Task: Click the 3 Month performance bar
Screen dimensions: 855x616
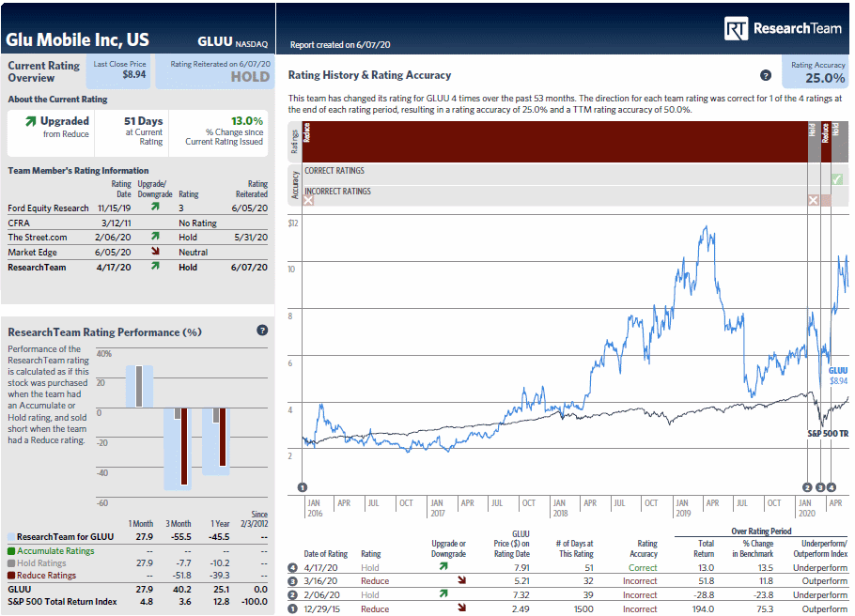Action: [x=178, y=448]
